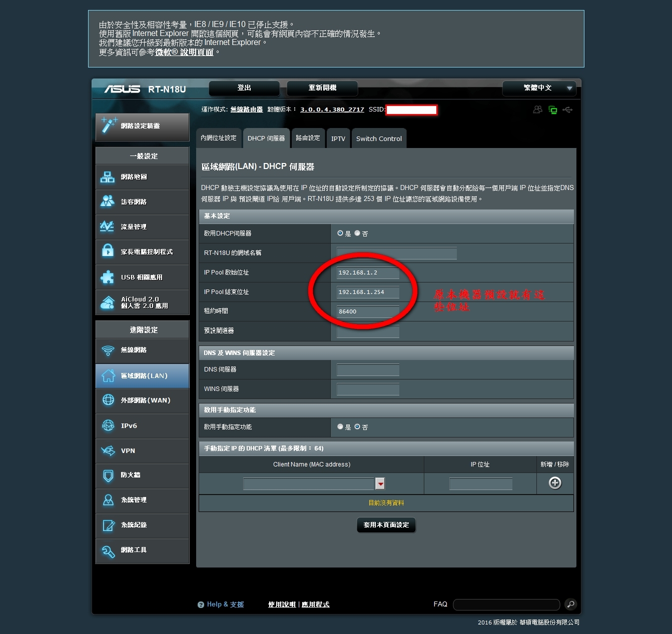This screenshot has width=672, height=634.
Task: Click the FAQ search magnifier icon
Action: [570, 604]
